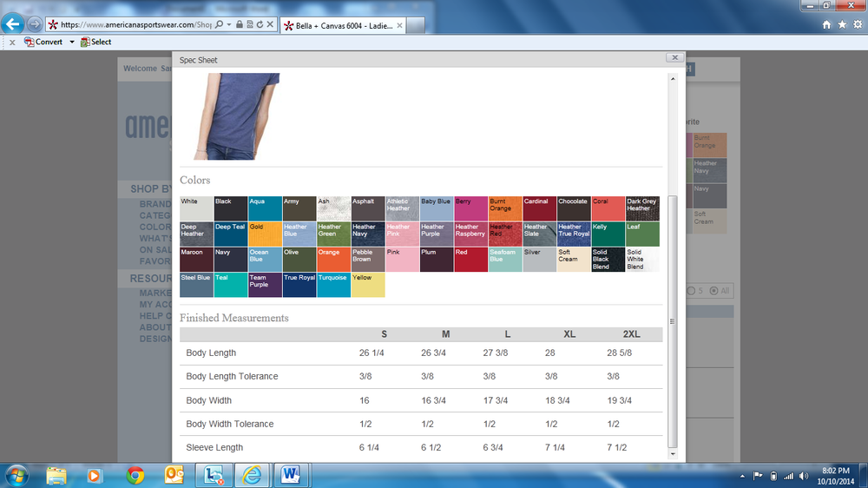Click the Windows Start orb
868x488 pixels.
pyautogui.click(x=16, y=475)
